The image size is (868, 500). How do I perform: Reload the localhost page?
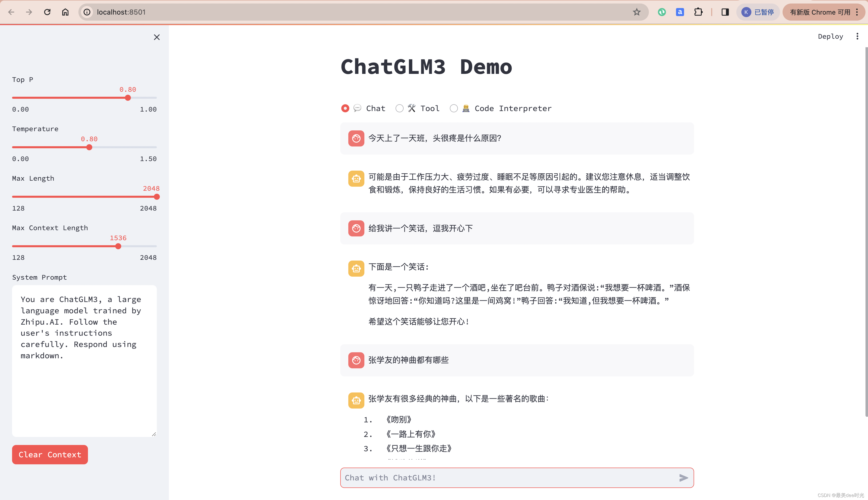(47, 12)
